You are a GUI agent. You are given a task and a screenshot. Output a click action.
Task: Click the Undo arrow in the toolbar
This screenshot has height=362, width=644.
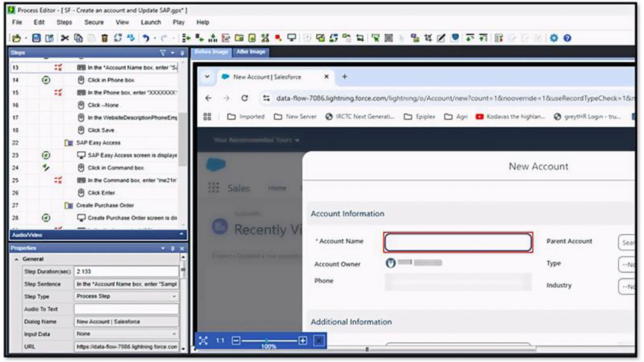click(x=146, y=38)
